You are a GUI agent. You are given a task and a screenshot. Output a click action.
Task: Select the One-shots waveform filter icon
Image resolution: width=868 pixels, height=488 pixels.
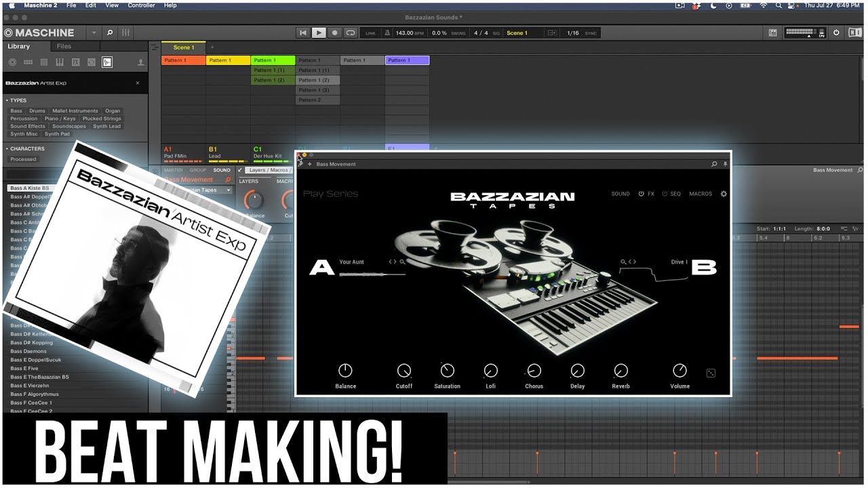[x=107, y=62]
